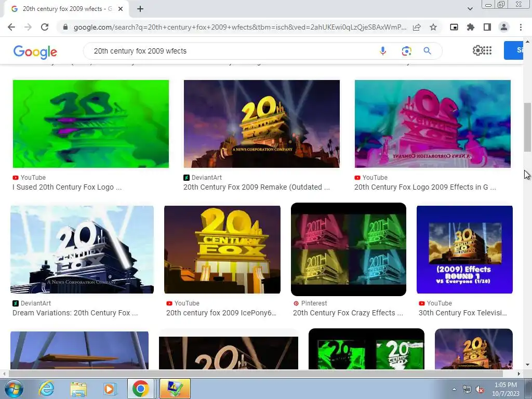Click the Google logo
Viewport: 532px width, 399px height.
click(35, 51)
